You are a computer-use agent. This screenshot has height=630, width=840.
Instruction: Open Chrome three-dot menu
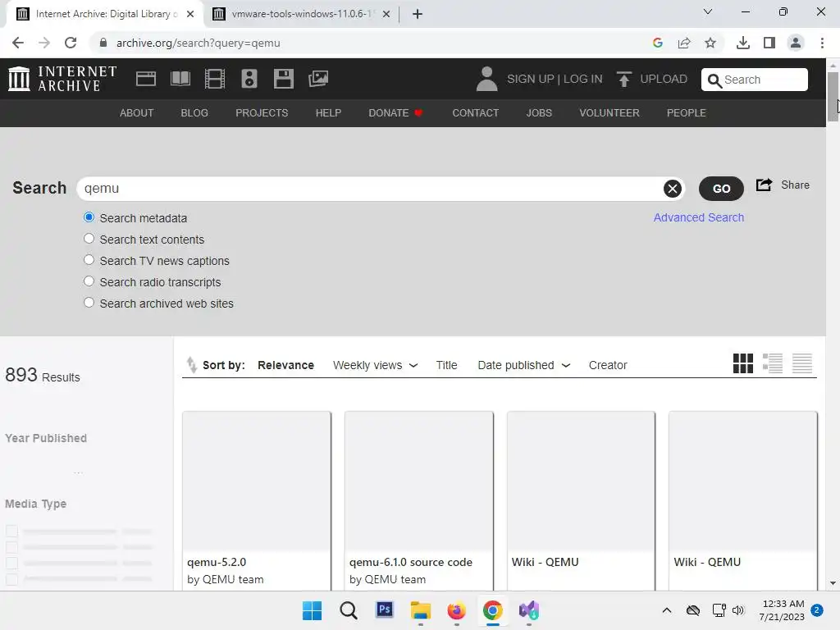pos(822,43)
